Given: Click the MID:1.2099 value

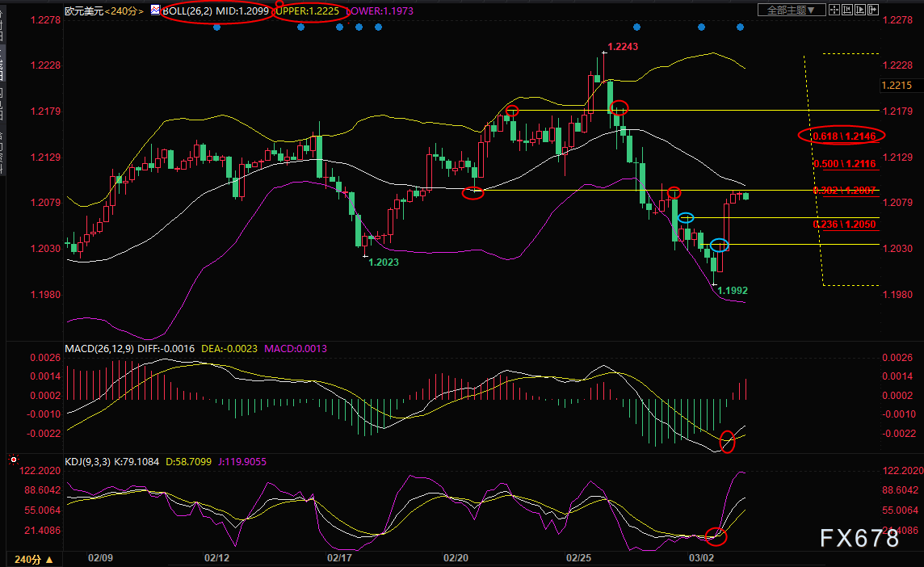Looking at the screenshot, I should pos(242,11).
